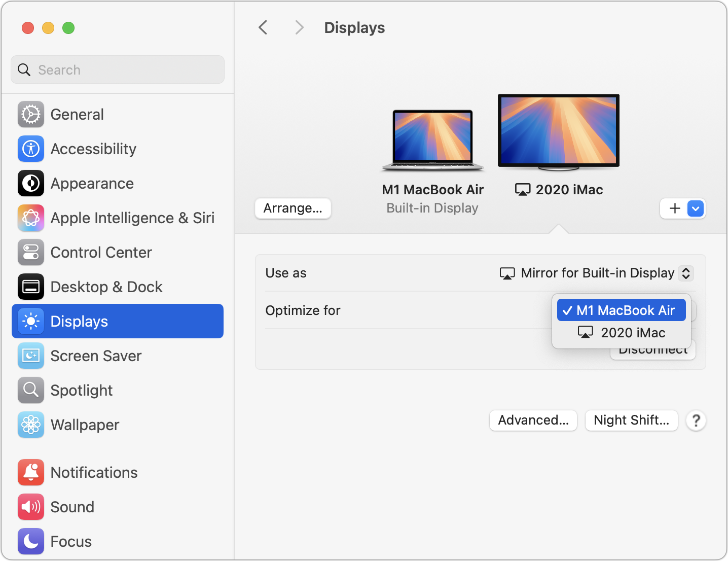Open Control Center sidebar icon
Viewport: 728px width, 561px height.
tap(31, 252)
